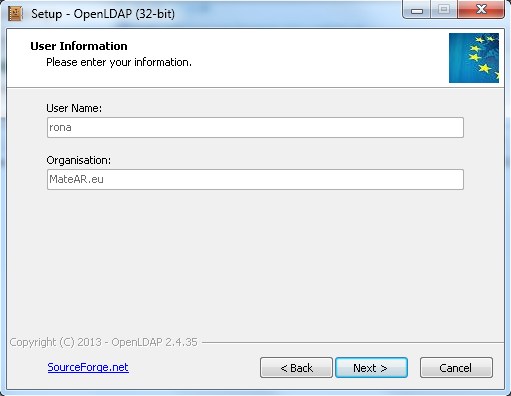The height and width of the screenshot is (396, 511).
Task: Click the Copyright 2013 OpenLDAP 2.4.35 text
Action: [x=104, y=342]
